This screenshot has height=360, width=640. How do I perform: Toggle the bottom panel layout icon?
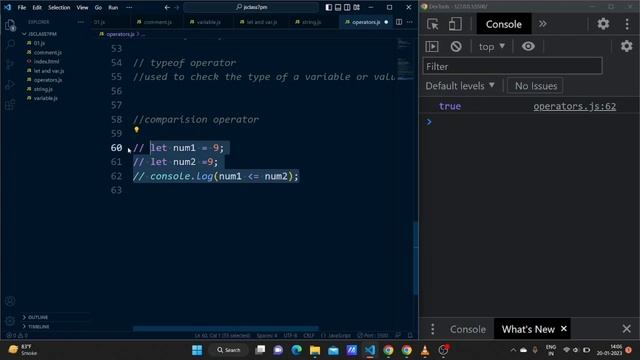pyautogui.click(x=338, y=7)
